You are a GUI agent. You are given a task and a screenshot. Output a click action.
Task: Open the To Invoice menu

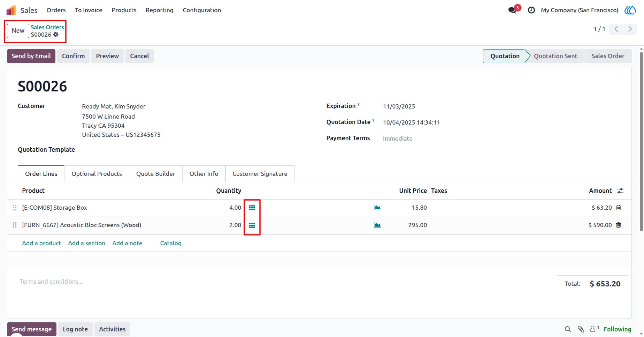(x=89, y=10)
